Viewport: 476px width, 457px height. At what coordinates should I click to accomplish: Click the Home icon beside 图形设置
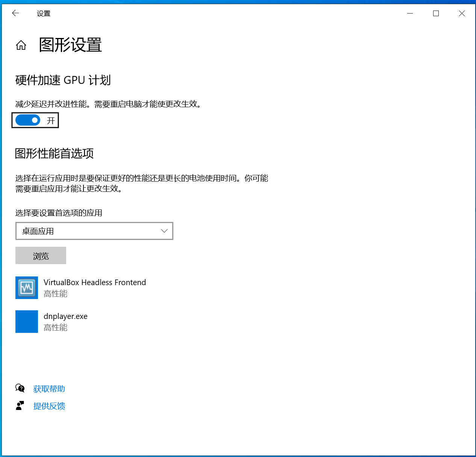click(21, 46)
